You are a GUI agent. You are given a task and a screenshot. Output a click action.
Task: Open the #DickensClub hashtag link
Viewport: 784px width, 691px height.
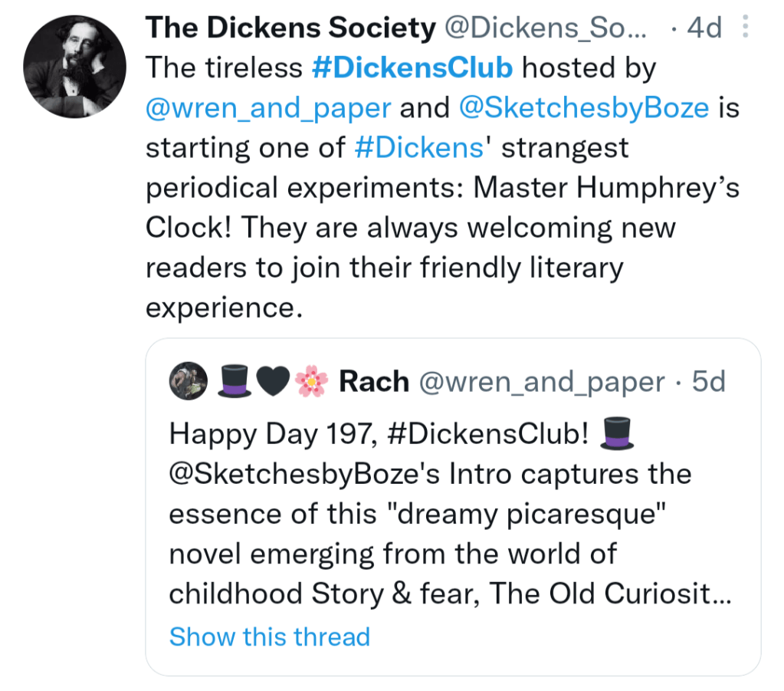pyautogui.click(x=412, y=68)
